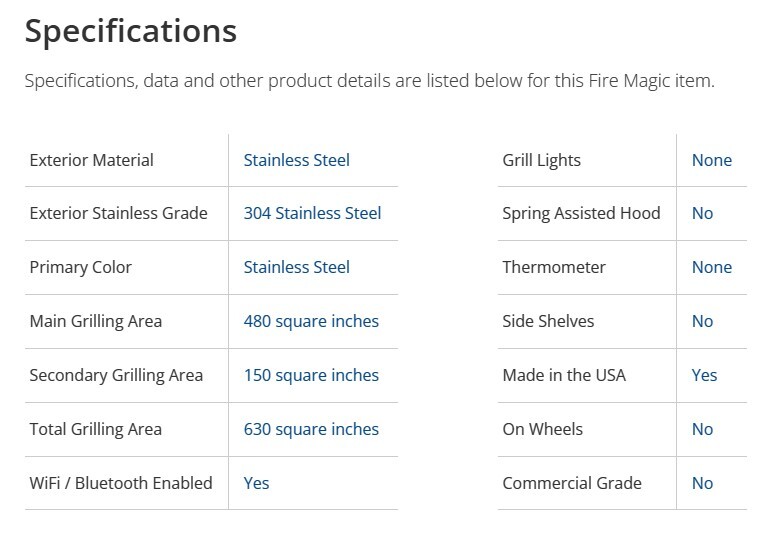Select No next to Spring Assisted Hood
762x538 pixels.
click(702, 213)
